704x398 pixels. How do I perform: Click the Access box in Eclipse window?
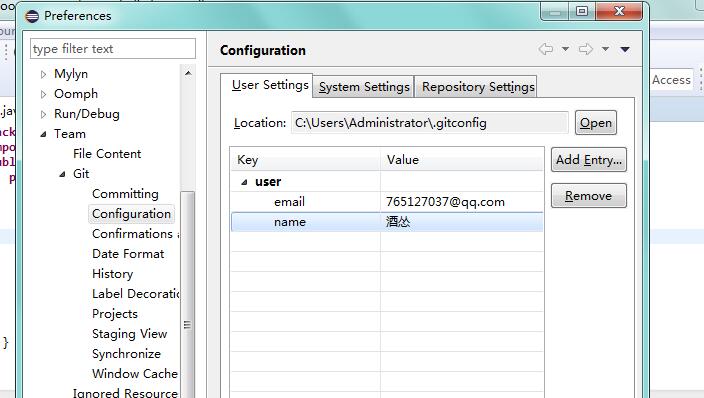(671, 80)
